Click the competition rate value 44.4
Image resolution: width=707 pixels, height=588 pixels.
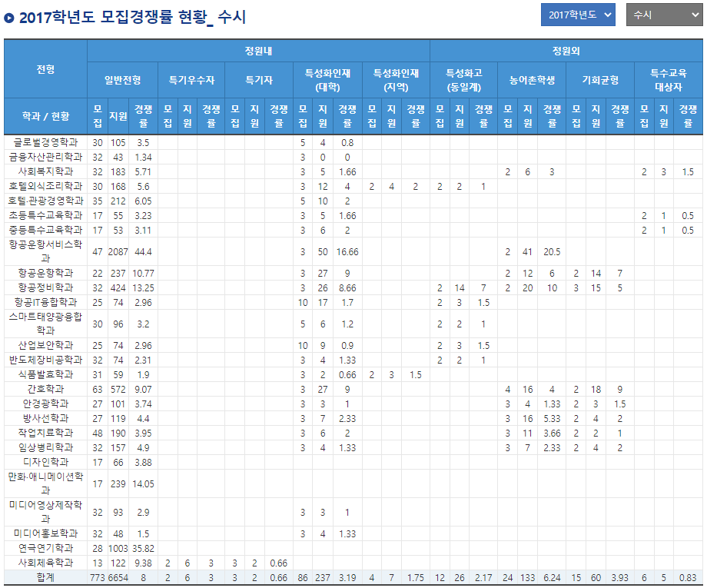143,252
